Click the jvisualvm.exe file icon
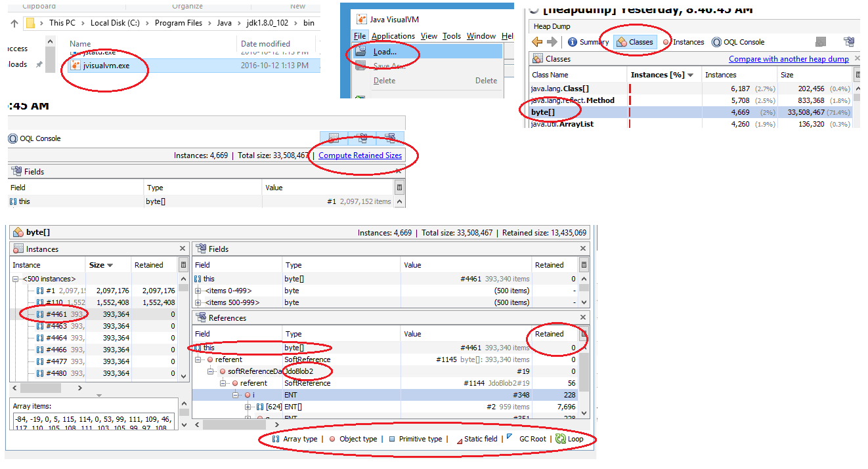This screenshot has height=469, width=868. (76, 66)
